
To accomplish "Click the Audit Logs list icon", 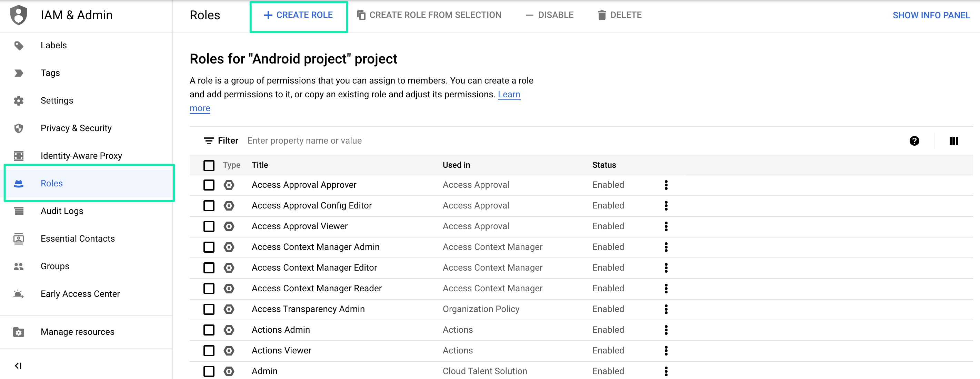I will [19, 211].
